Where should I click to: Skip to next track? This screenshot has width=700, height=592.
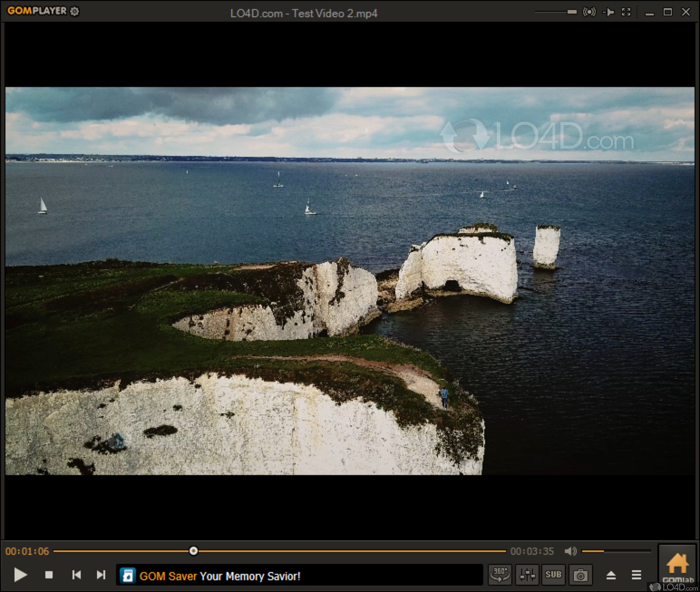[101, 575]
